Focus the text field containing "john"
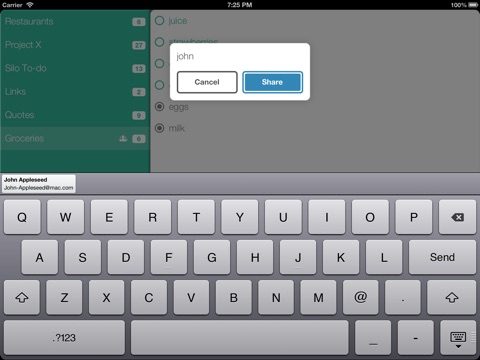Screen dimensions: 480x360 (x=239, y=56)
